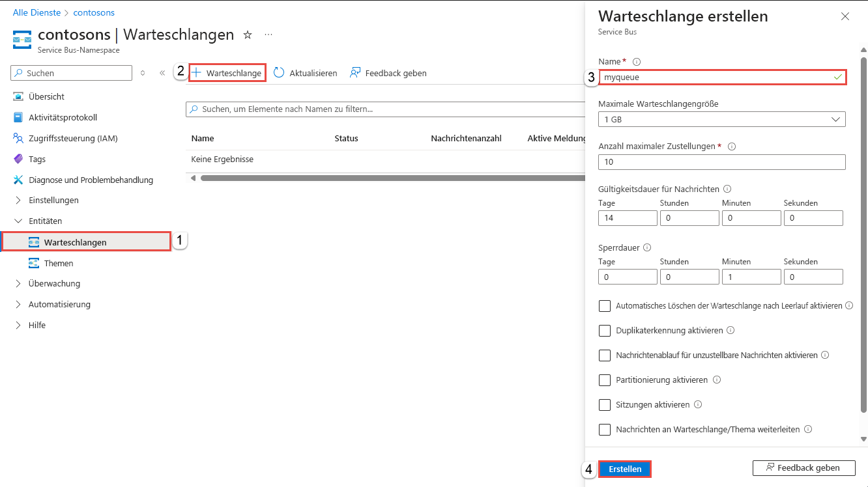Click Aktualisieren in the toolbar

point(305,73)
